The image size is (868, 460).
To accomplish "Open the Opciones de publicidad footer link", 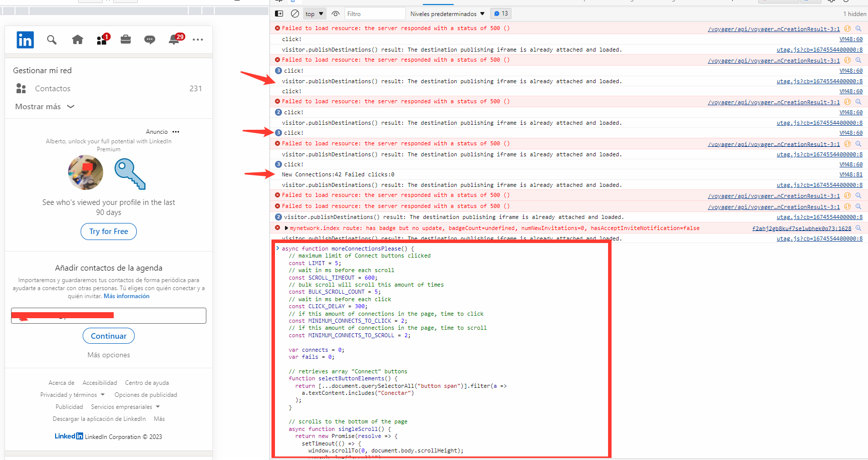I will (x=146, y=395).
